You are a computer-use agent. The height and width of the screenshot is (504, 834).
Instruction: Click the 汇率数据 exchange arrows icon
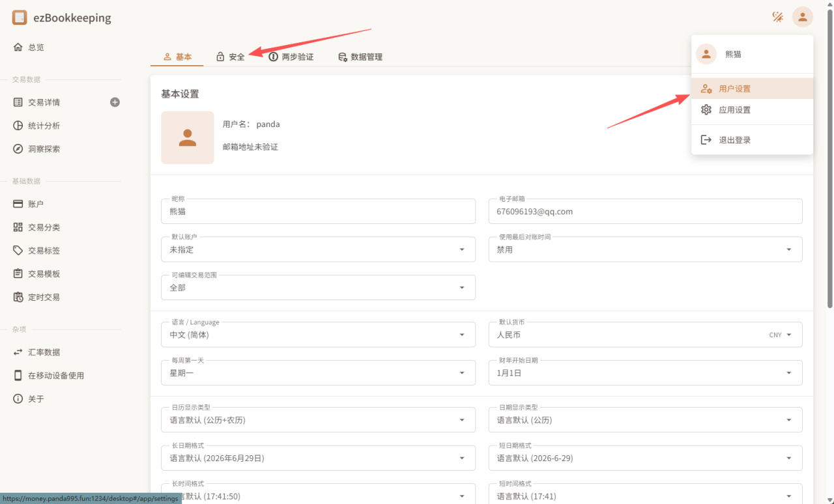pos(18,352)
